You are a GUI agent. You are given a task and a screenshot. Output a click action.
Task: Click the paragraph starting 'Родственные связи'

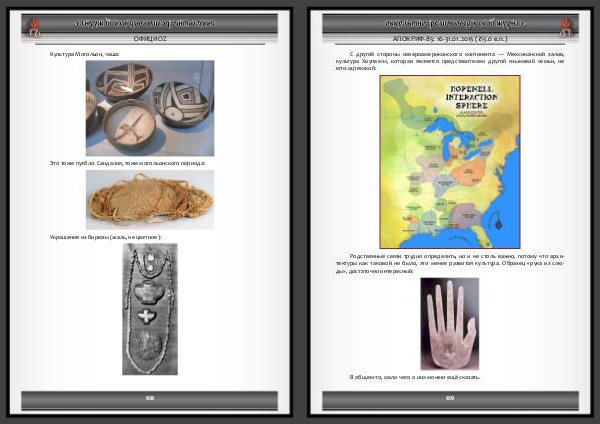pos(450,262)
